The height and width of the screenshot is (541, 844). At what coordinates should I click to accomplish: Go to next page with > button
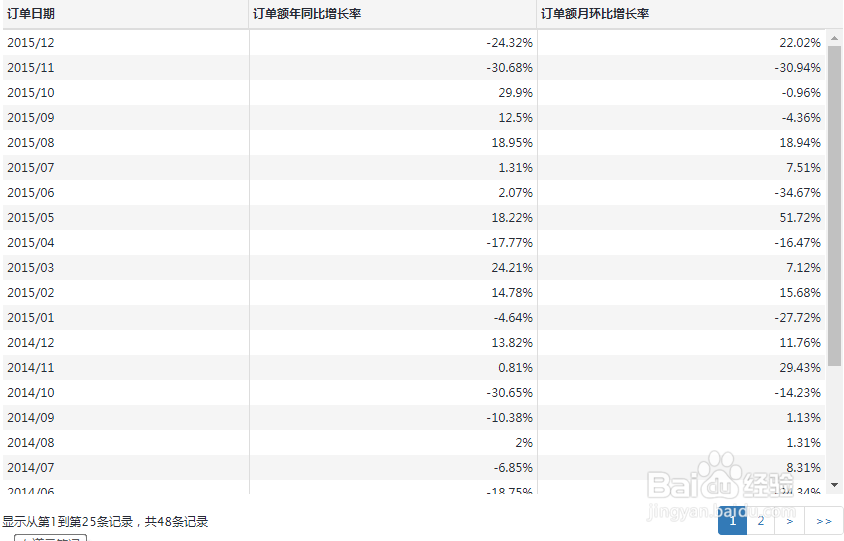click(790, 521)
